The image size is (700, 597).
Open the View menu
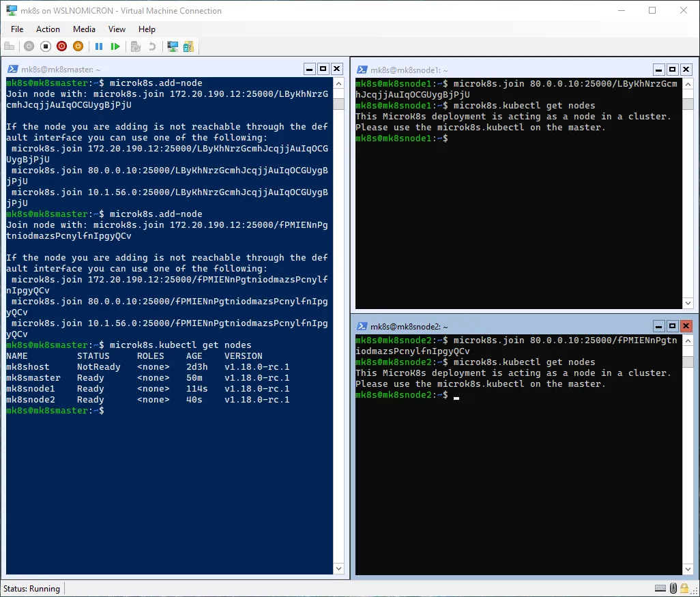[117, 29]
